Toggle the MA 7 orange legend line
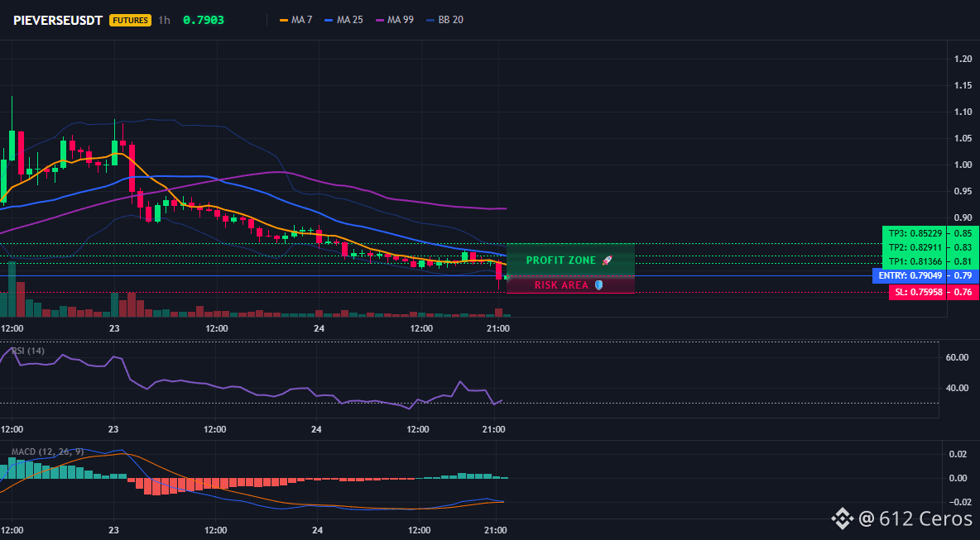Image resolution: width=980 pixels, height=540 pixels. (x=295, y=20)
